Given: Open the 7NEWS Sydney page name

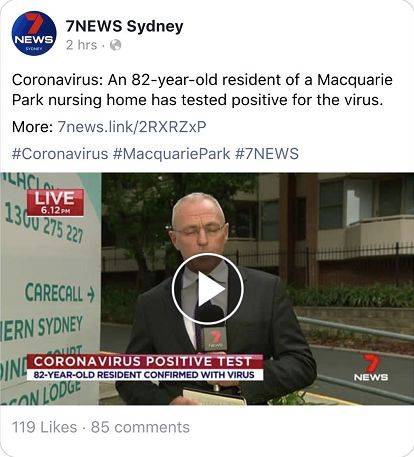Looking at the screenshot, I should [124, 26].
